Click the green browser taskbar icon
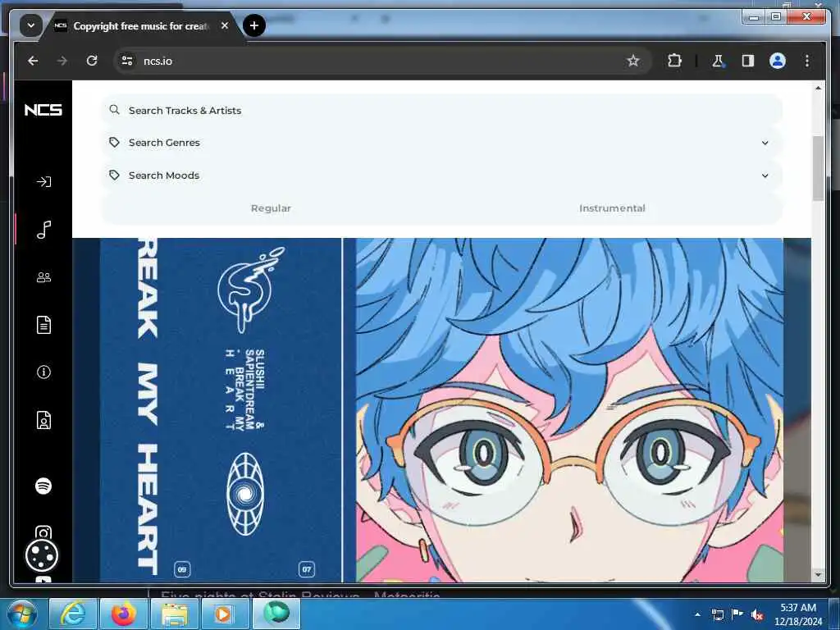This screenshot has height=630, width=840. 276,614
